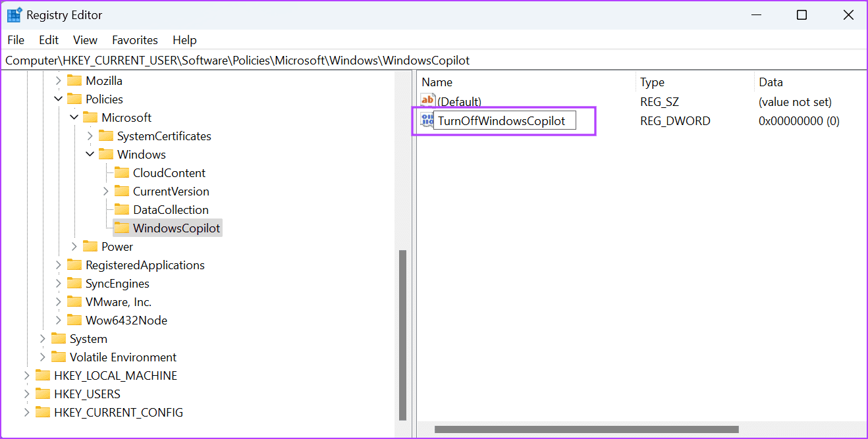Open the View menu
868x439 pixels.
coord(85,40)
